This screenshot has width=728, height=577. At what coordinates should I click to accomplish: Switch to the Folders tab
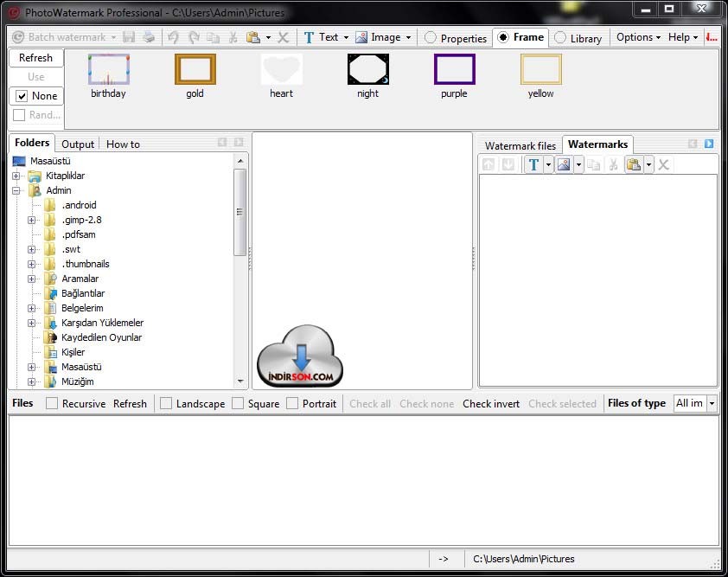pos(32,143)
